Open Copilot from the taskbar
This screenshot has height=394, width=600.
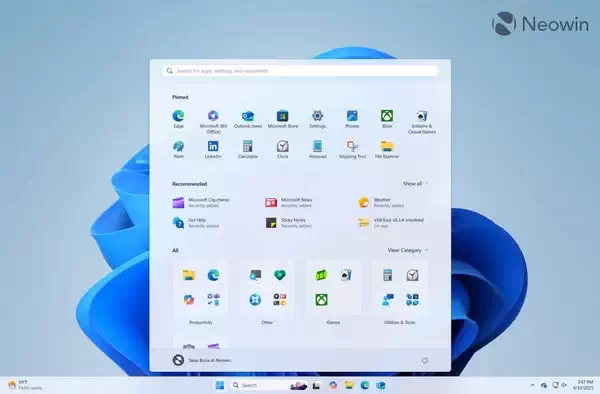click(x=333, y=385)
